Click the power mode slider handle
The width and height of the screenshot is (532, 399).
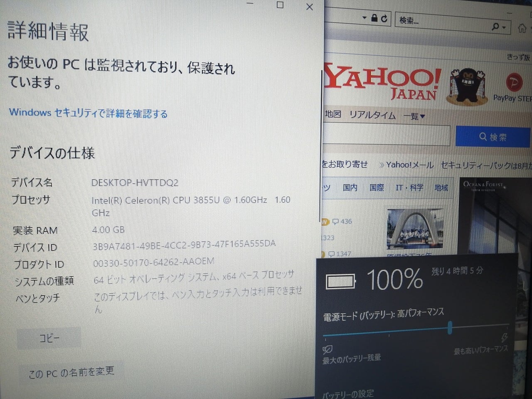coord(450,328)
